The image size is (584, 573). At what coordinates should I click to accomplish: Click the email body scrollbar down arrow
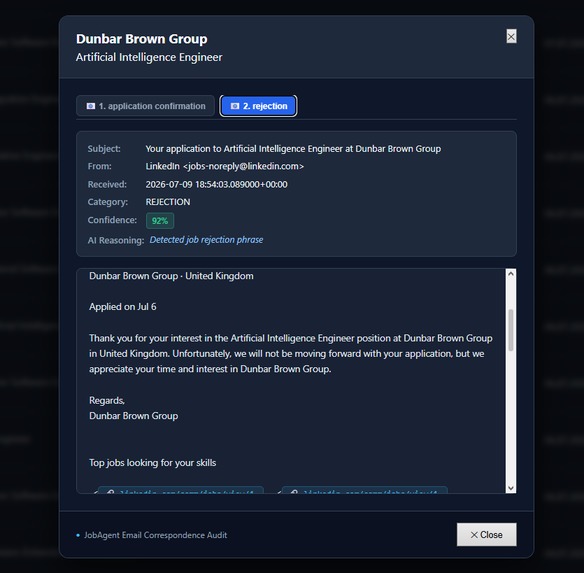[511, 488]
